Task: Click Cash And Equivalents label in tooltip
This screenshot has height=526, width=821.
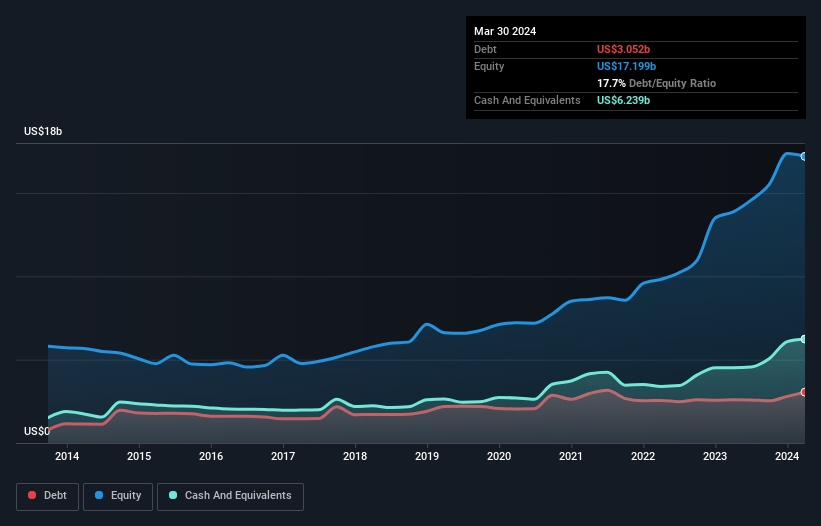Action: pos(527,100)
